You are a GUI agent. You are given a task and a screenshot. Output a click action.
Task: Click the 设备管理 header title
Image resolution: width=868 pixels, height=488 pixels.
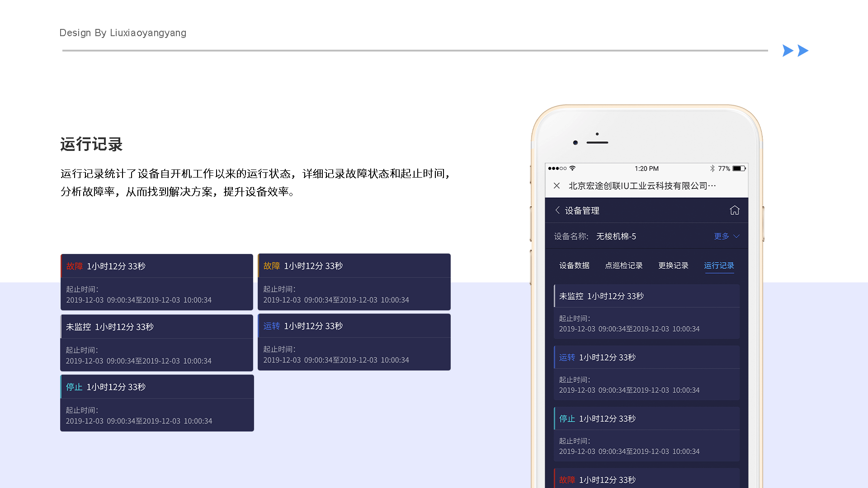click(x=582, y=211)
